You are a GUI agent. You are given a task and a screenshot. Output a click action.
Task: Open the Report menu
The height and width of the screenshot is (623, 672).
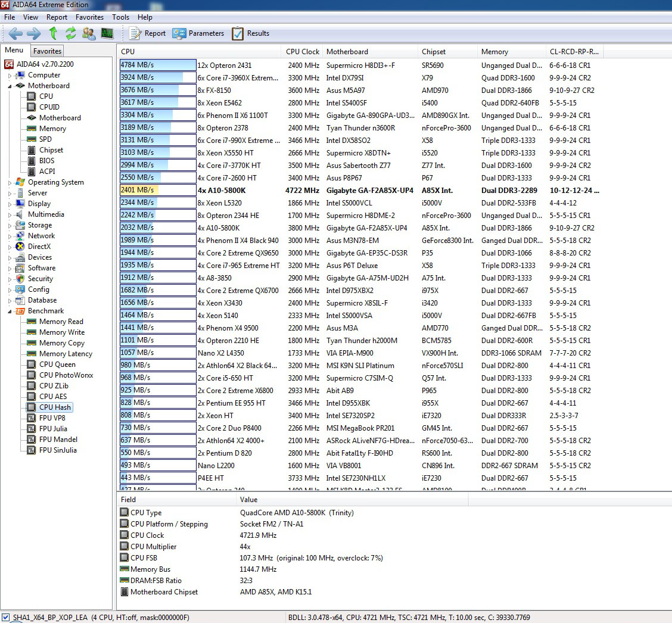(57, 17)
